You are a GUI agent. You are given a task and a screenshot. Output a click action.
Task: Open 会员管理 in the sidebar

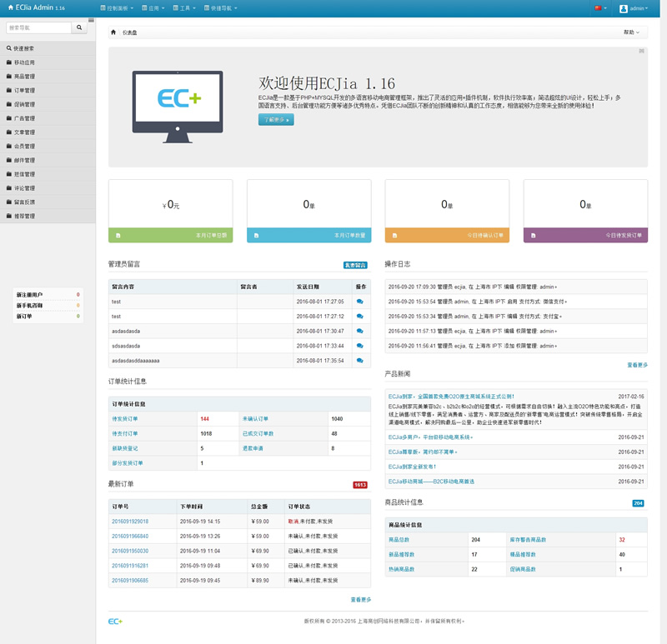pos(25,147)
